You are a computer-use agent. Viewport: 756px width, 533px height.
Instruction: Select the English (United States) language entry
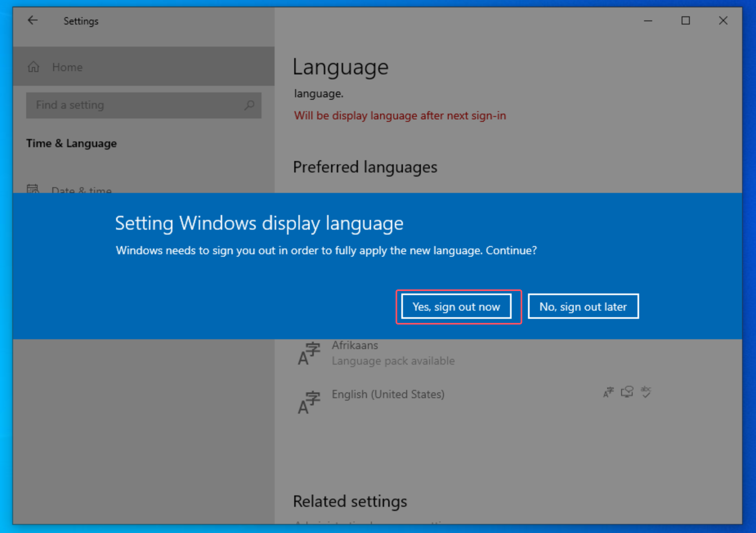coord(388,394)
